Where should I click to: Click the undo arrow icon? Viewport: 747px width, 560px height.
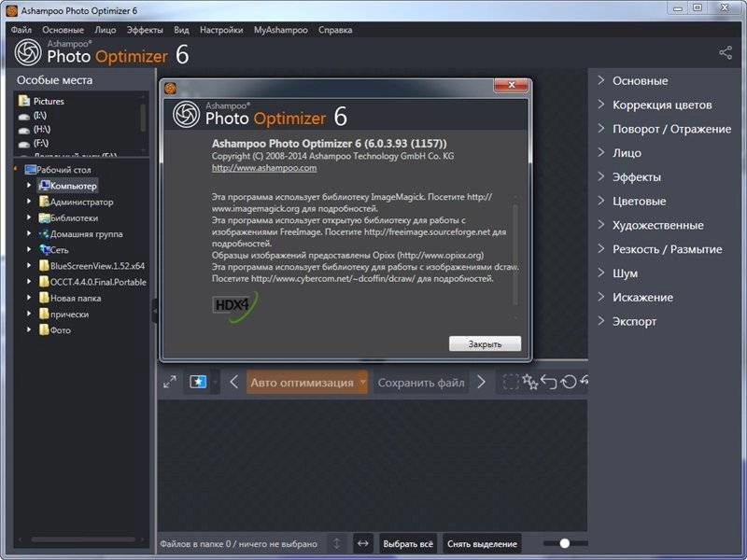coord(549,382)
